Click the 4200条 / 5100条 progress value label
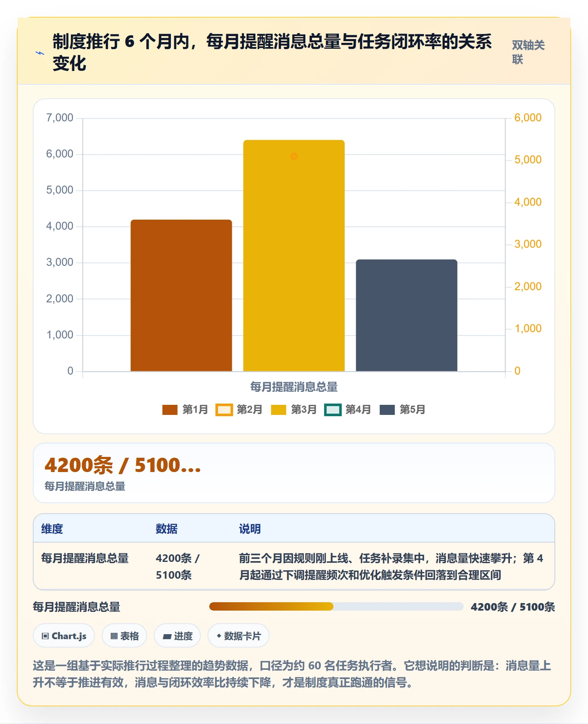This screenshot has width=588, height=724. coord(513,607)
